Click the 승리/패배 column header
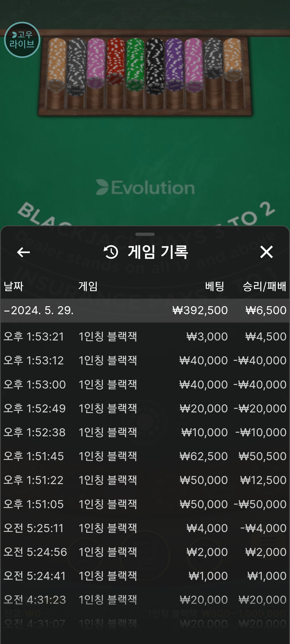 [x=264, y=286]
